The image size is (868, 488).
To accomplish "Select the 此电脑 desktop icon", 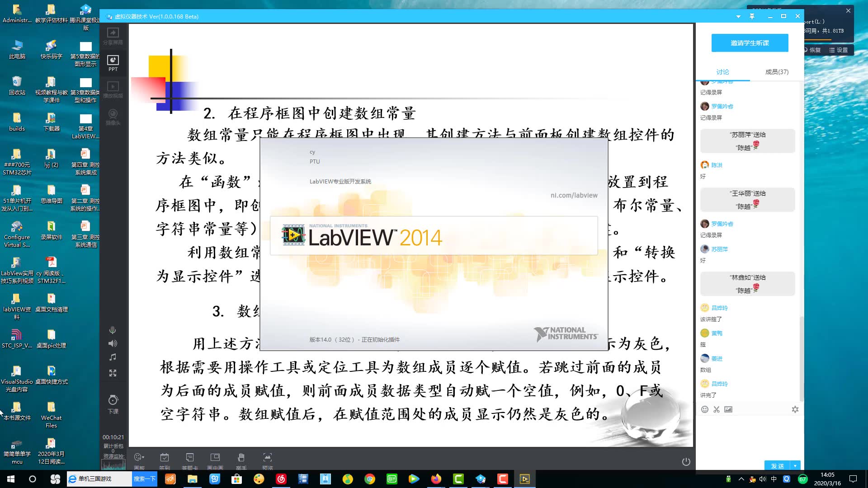I will pos(17,50).
